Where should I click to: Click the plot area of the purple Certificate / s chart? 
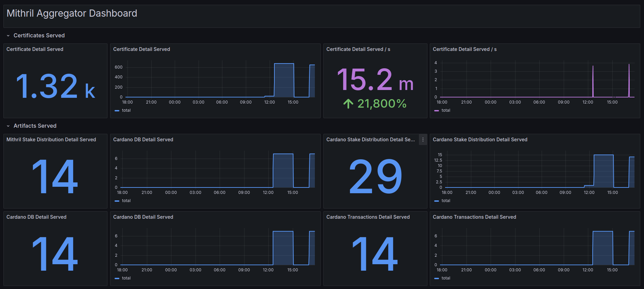(x=538, y=79)
